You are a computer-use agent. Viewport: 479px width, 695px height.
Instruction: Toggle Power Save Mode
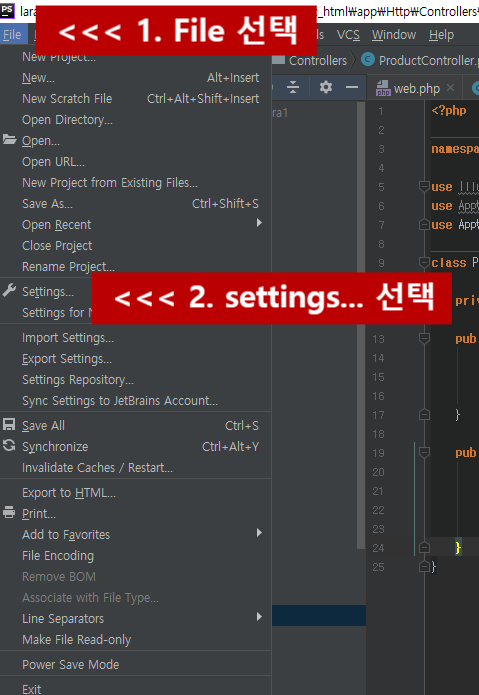136,665
